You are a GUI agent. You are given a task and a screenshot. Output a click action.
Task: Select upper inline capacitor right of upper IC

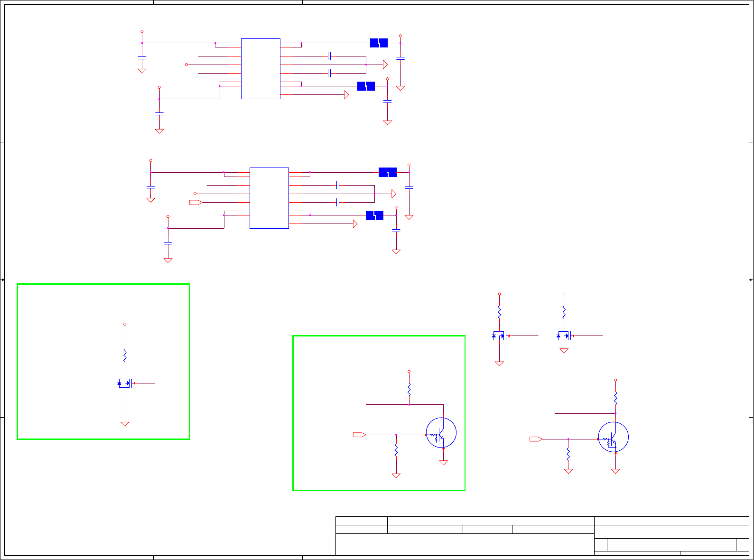(x=329, y=56)
